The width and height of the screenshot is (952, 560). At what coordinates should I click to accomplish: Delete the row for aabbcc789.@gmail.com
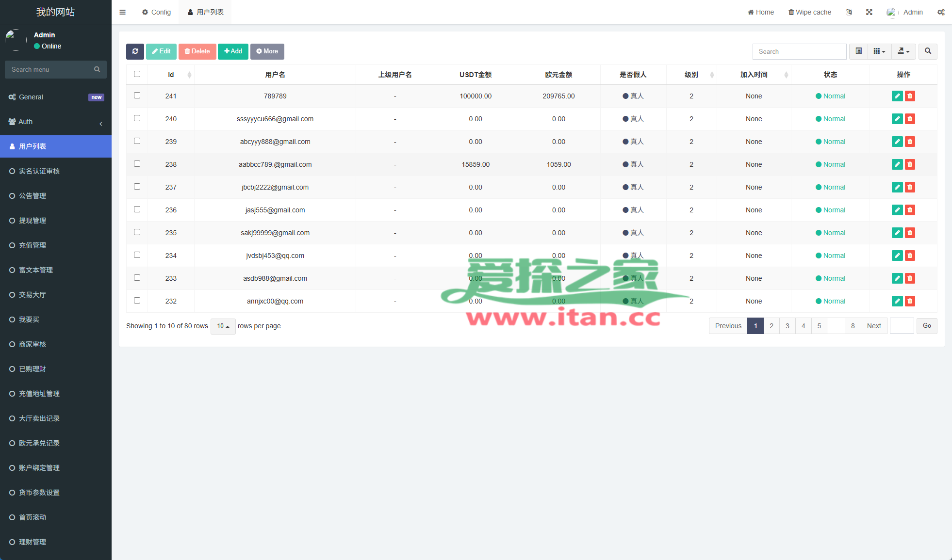[910, 164]
